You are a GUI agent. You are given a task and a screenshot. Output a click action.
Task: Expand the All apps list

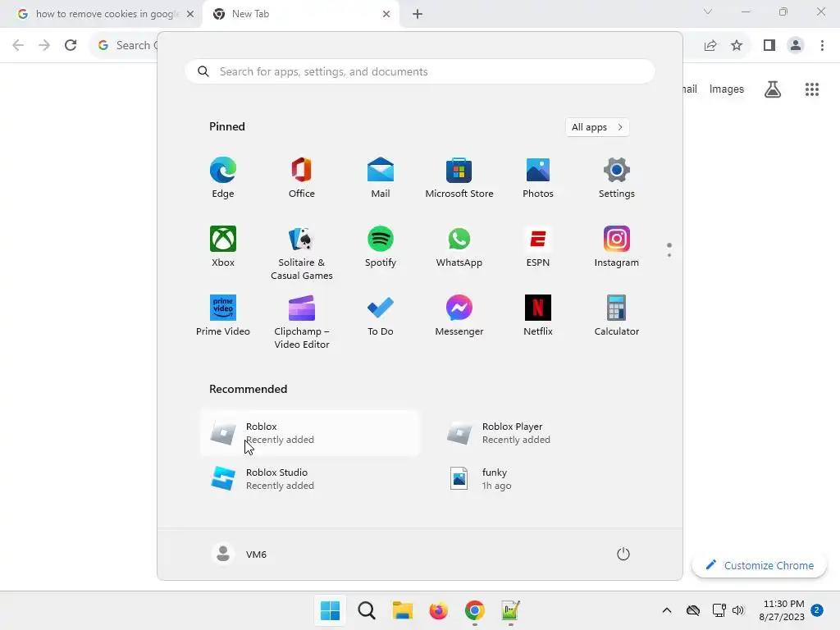pyautogui.click(x=597, y=127)
